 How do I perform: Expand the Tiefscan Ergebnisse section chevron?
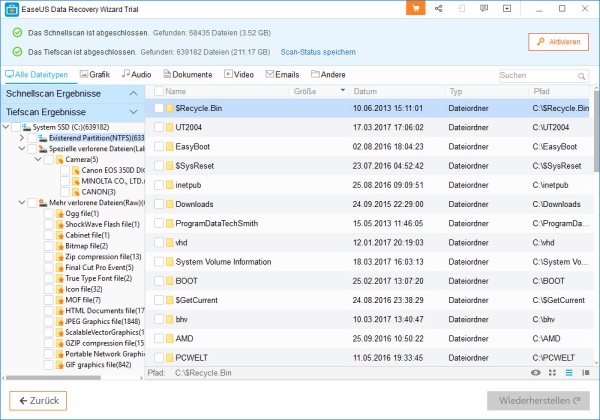[x=133, y=112]
